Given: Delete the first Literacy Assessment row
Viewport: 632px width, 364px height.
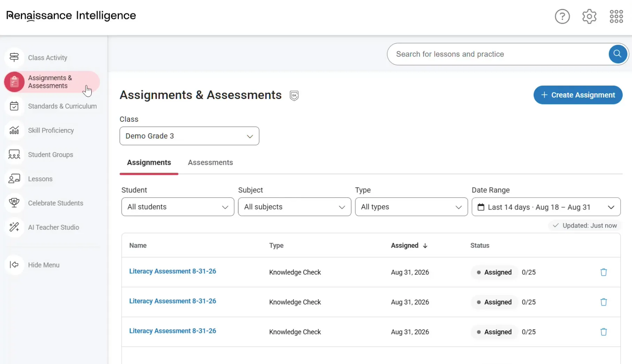Looking at the screenshot, I should tap(603, 272).
